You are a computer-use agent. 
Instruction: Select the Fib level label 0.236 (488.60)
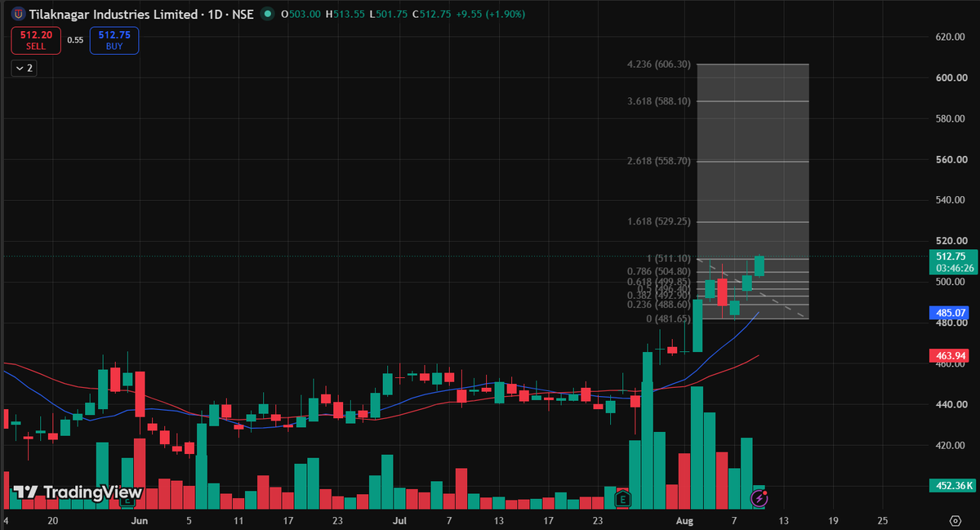[659, 305]
